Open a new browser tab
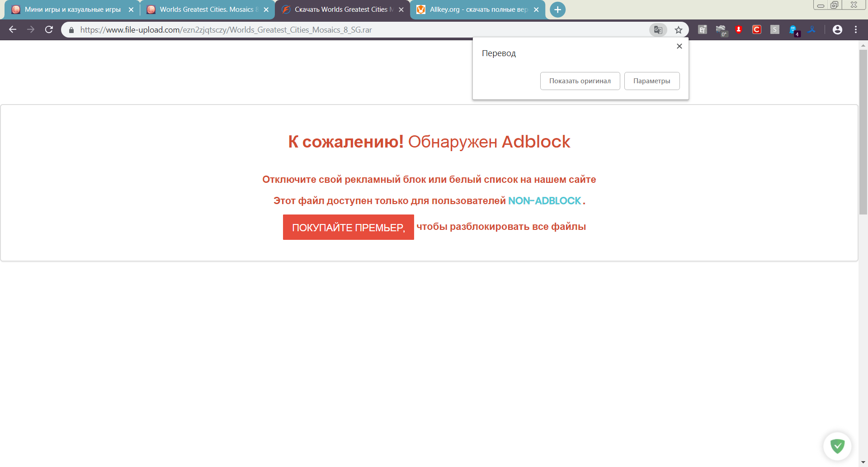 pos(558,10)
